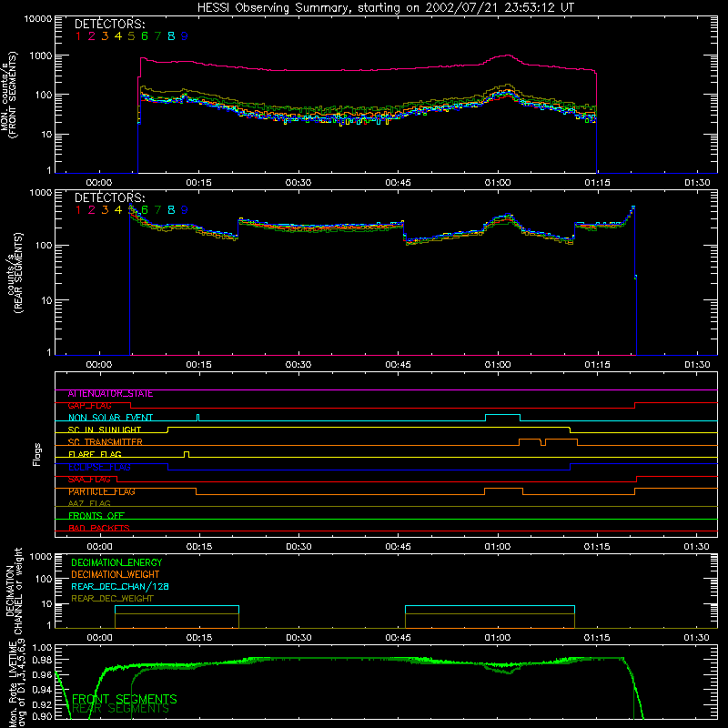Click the ECLIPSE_FLAG label

point(99,467)
